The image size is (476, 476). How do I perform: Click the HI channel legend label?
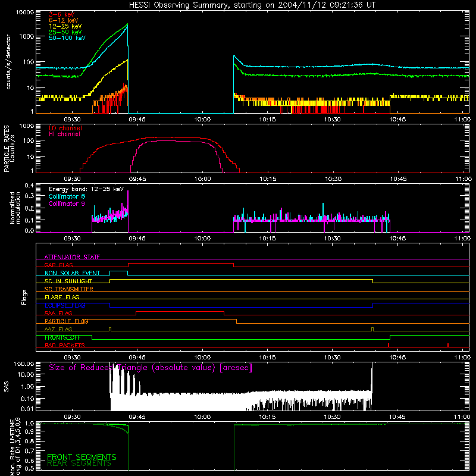click(x=64, y=134)
